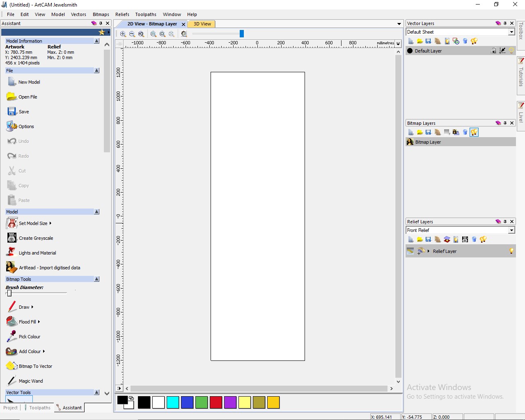Screen dimensions: 525x420
Task: Open the Front Relief dropdown
Action: click(511, 230)
